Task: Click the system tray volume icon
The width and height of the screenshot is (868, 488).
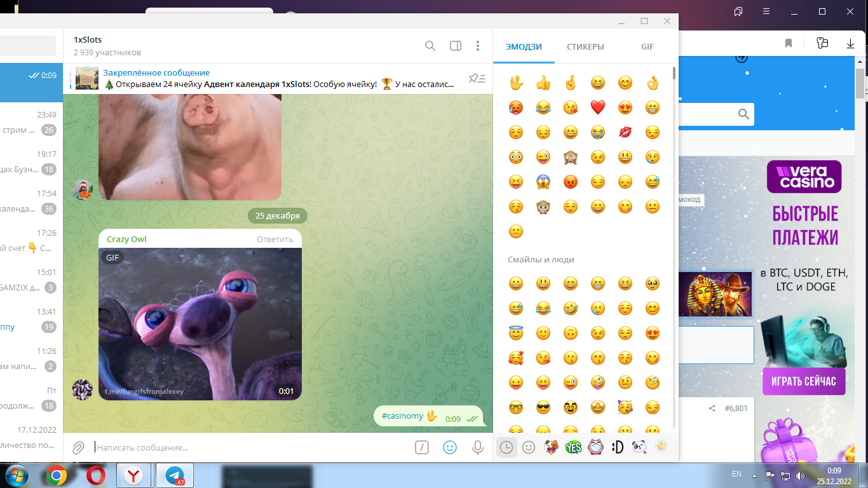Action: [800, 475]
